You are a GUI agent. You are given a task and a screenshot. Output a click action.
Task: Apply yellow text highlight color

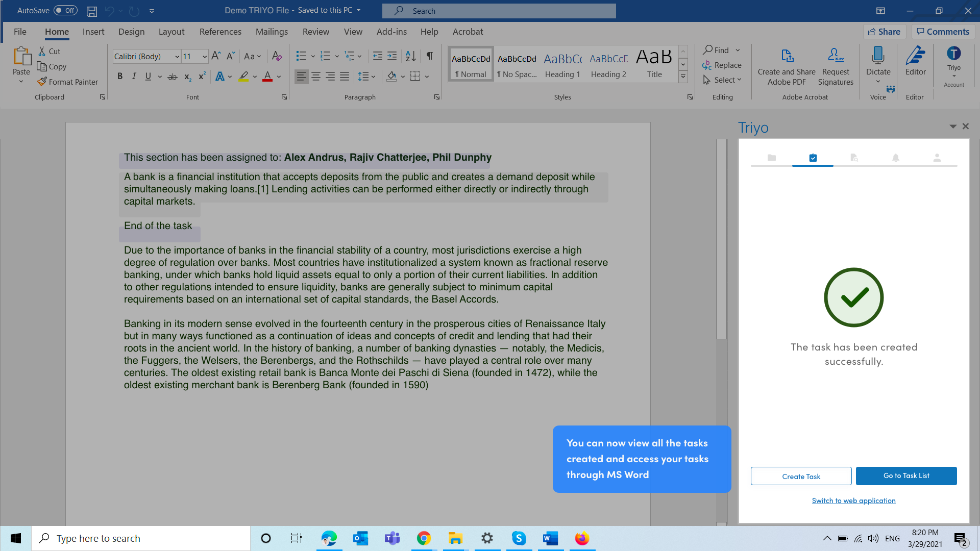coord(244,77)
